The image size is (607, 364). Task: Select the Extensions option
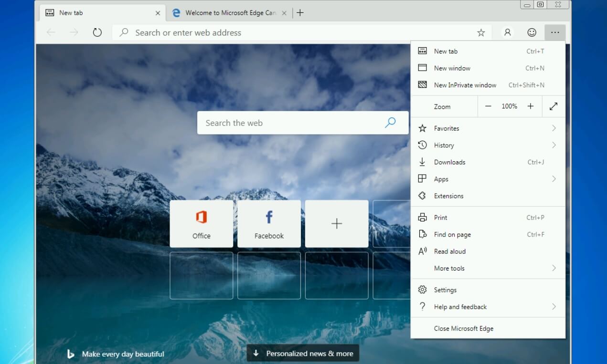448,196
